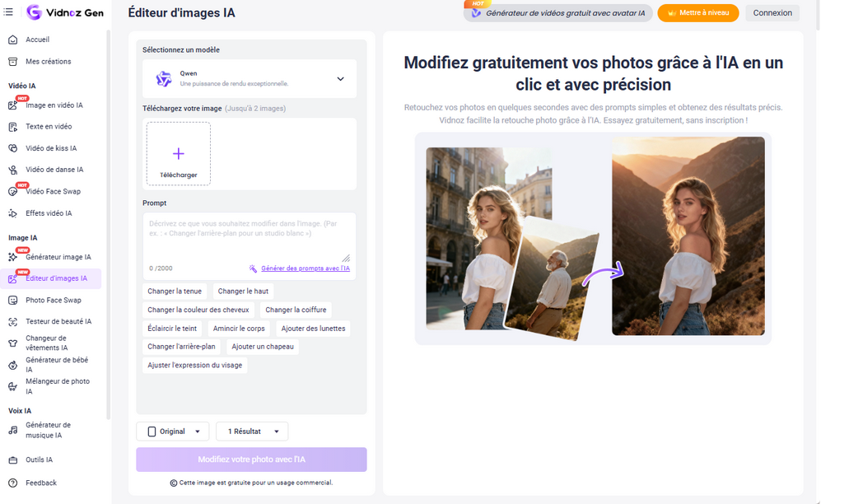Click the plus Télécharger upload box
The image size is (863, 504).
[x=179, y=153]
